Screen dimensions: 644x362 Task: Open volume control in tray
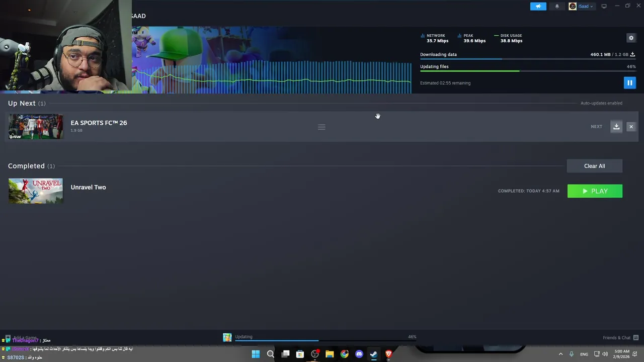click(x=605, y=354)
